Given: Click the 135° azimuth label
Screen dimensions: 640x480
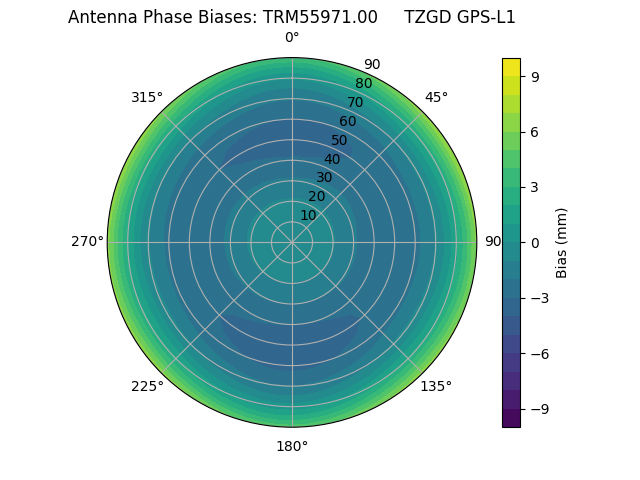Looking at the screenshot, I should pyautogui.click(x=436, y=386).
